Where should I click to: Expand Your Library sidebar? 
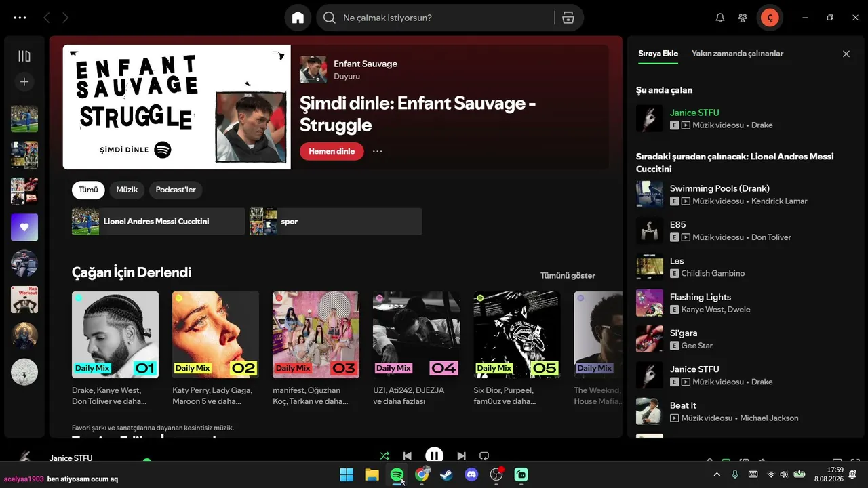pos(24,56)
